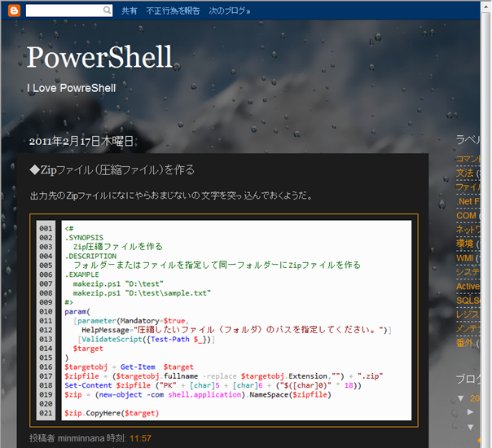Open the コマンド label link
The image size is (492, 448).
click(x=468, y=159)
